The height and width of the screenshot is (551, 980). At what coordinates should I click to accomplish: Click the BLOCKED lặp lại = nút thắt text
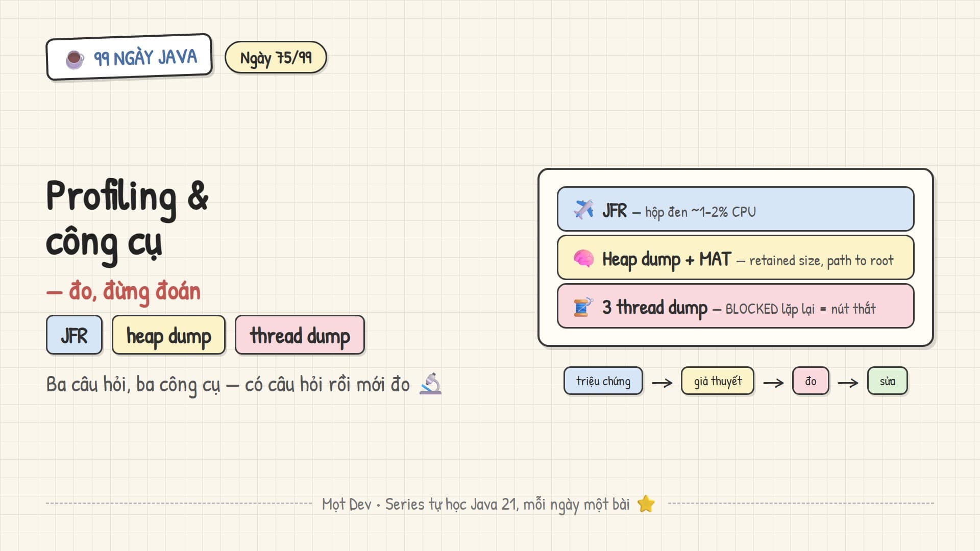pyautogui.click(x=800, y=309)
